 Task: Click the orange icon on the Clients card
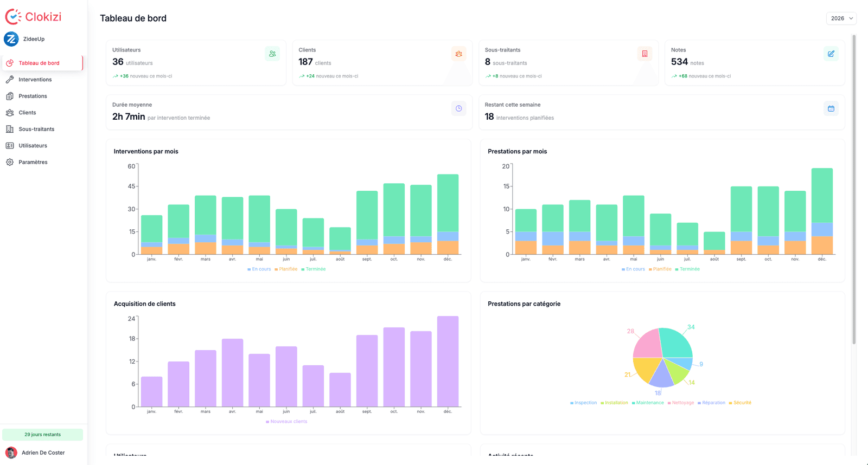tap(458, 54)
